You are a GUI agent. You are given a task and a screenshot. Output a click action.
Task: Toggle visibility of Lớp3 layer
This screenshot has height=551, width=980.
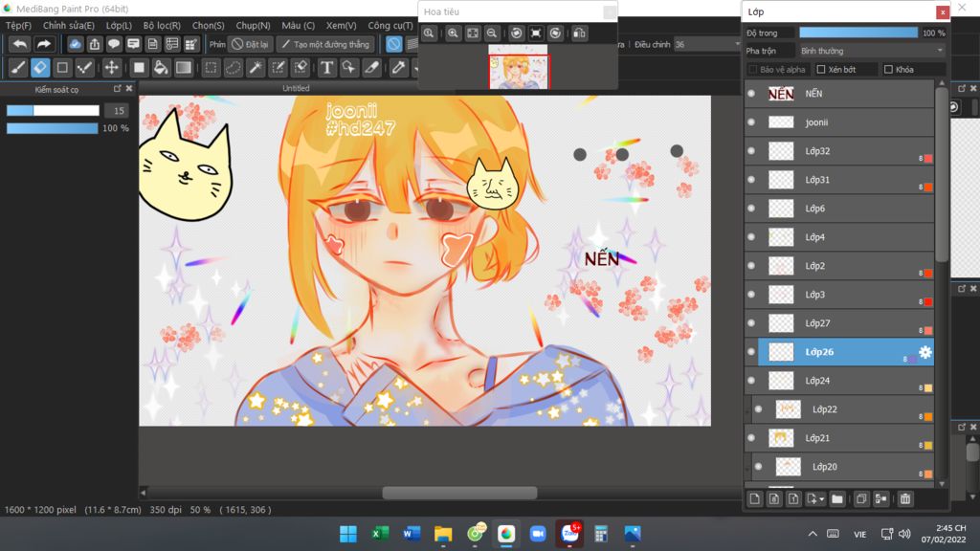click(751, 295)
